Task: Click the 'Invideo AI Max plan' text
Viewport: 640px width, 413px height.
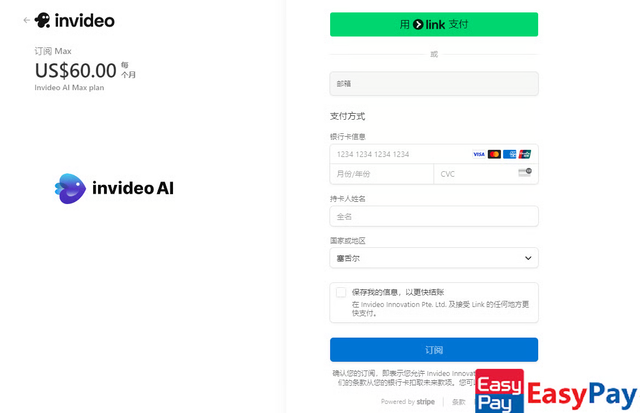Action: 69,88
